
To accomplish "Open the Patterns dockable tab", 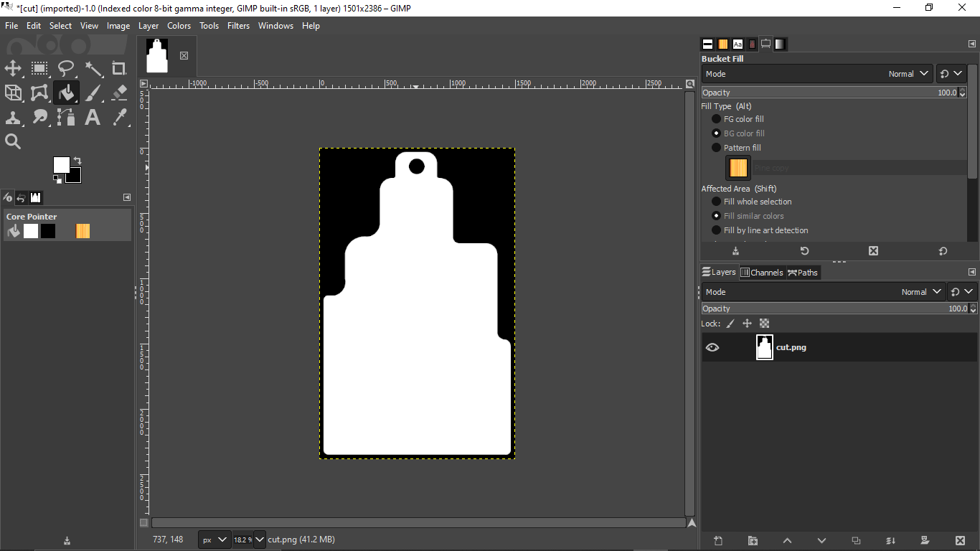I will tap(723, 44).
